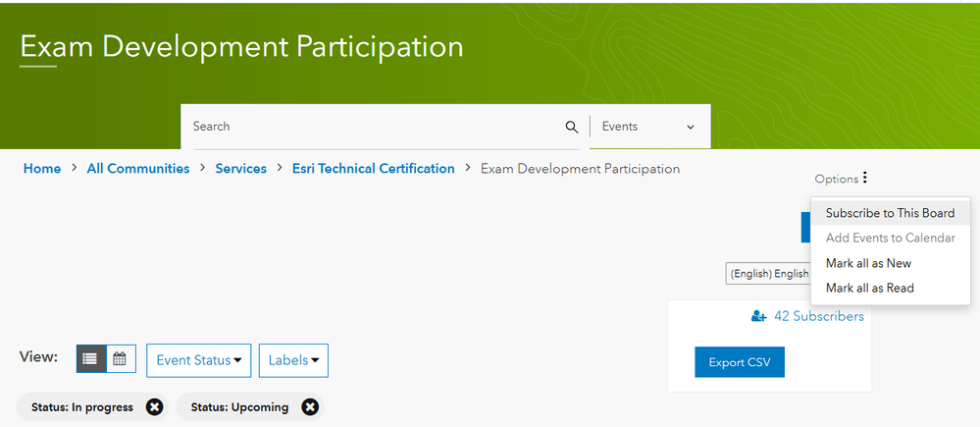
Task: Select 'Subscribe to This Board' menu item
Action: 890,213
